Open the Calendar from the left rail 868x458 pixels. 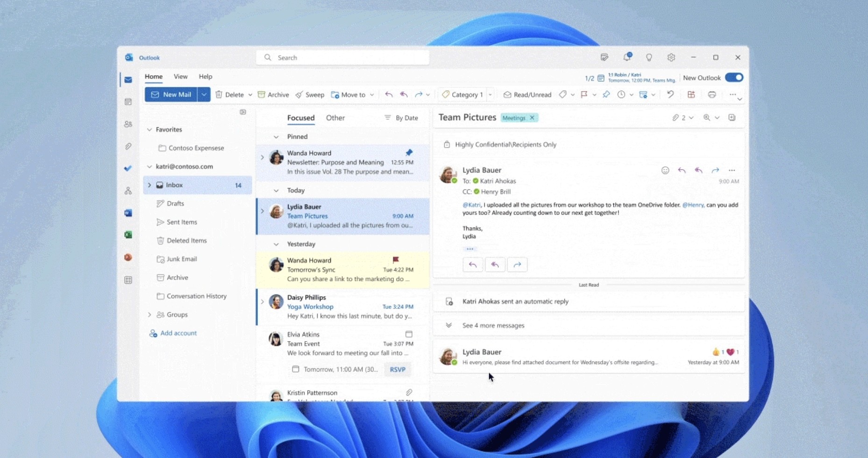click(128, 102)
